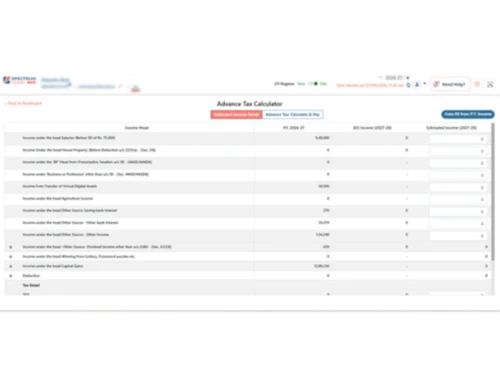Screen dimensions: 500x375
Task: Click the Spectrum logo
Action: pos(20,80)
